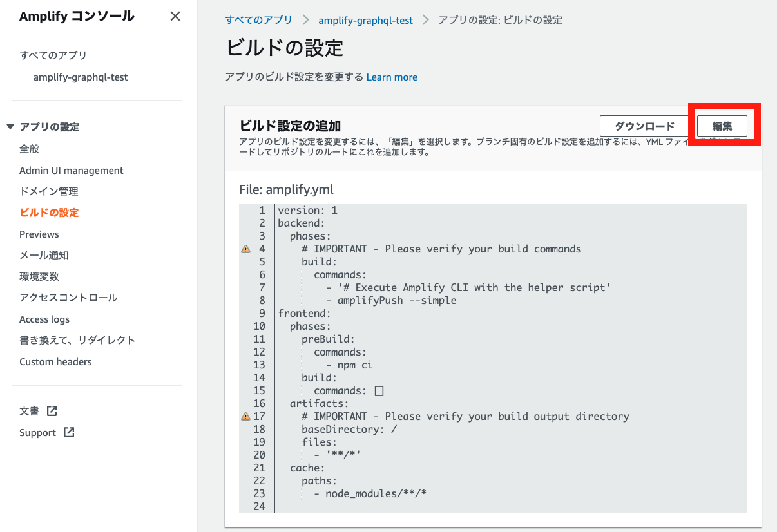Click '- npm ci' line
Image resolution: width=777 pixels, height=532 pixels.
coord(349,365)
